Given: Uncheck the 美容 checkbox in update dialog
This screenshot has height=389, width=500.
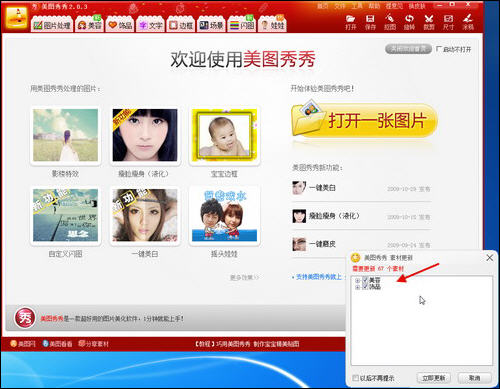Looking at the screenshot, I should click(365, 280).
